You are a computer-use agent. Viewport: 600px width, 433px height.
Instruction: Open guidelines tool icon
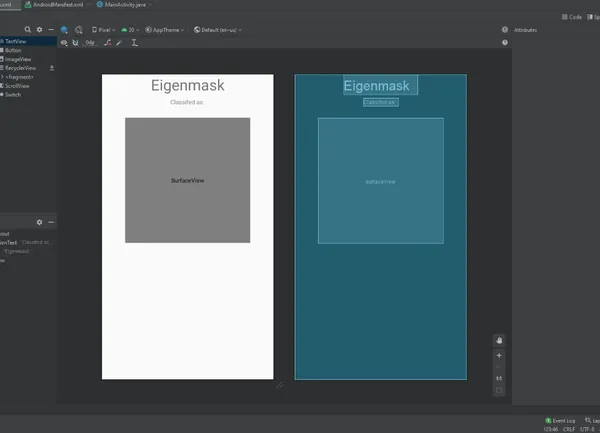point(134,43)
